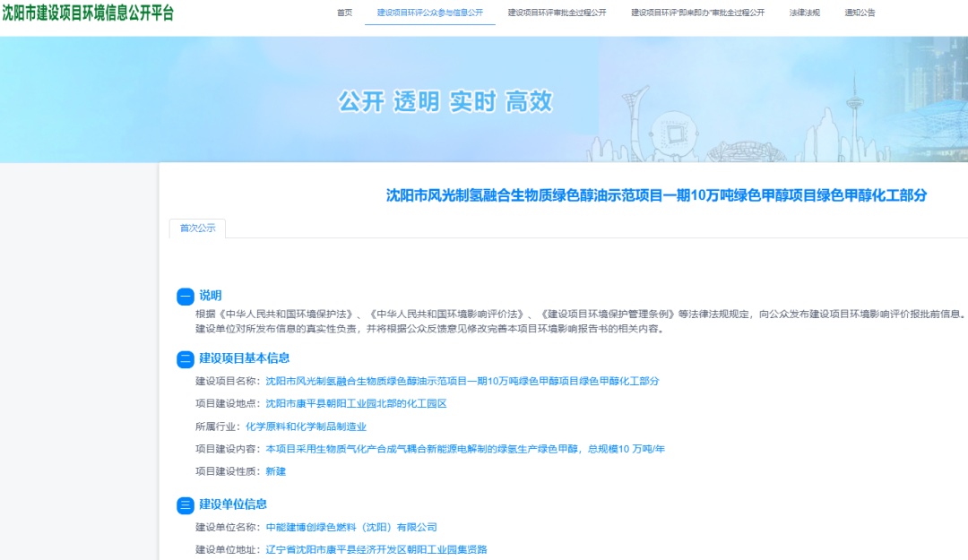
Task: Click the 沈阳市建设项目环境信息公开平台 site logo
Action: 88,13
